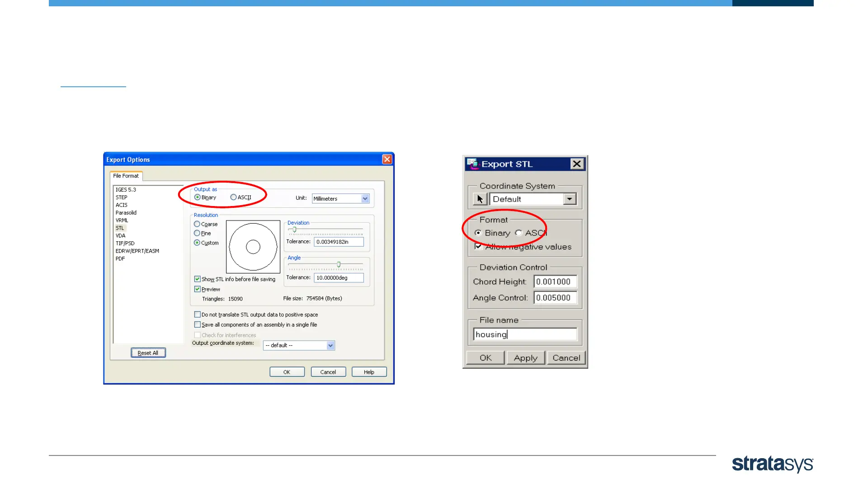The height and width of the screenshot is (488, 868).
Task: Select Fine resolution radio button
Action: [197, 233]
